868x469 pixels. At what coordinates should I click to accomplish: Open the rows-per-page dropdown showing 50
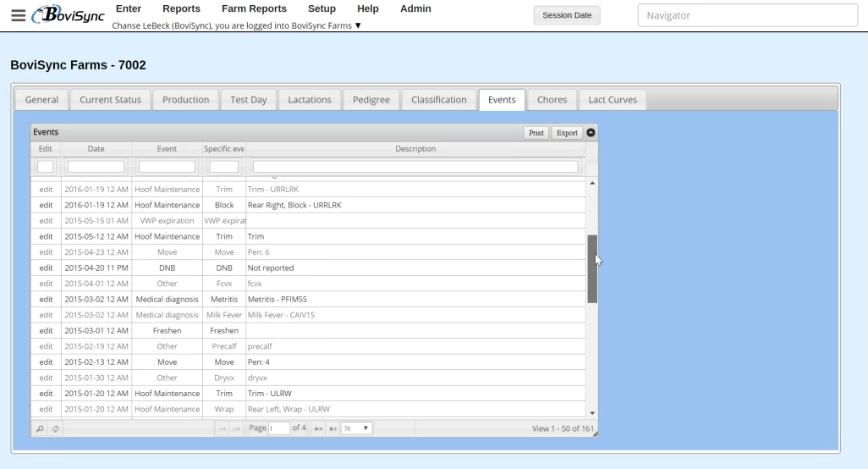(x=356, y=428)
